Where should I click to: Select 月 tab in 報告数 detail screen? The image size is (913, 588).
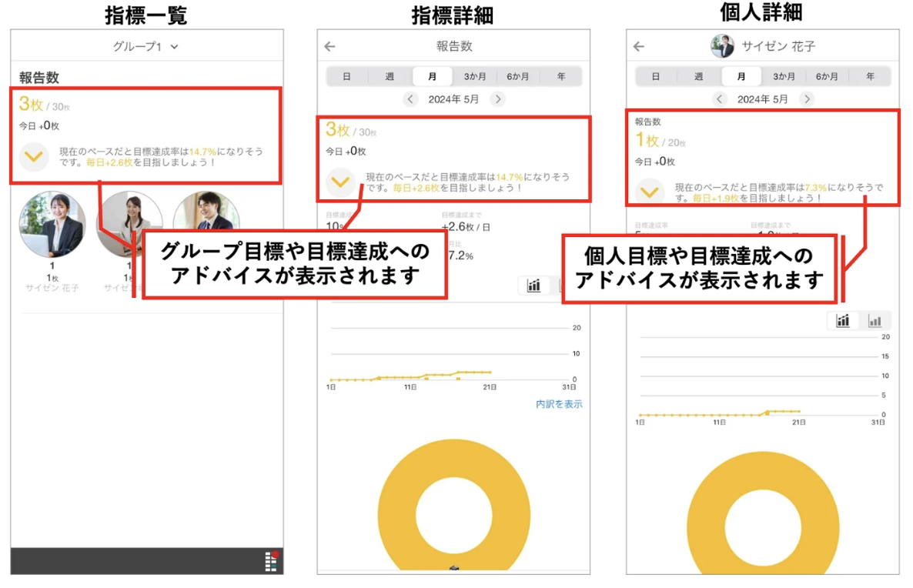pyautogui.click(x=432, y=76)
